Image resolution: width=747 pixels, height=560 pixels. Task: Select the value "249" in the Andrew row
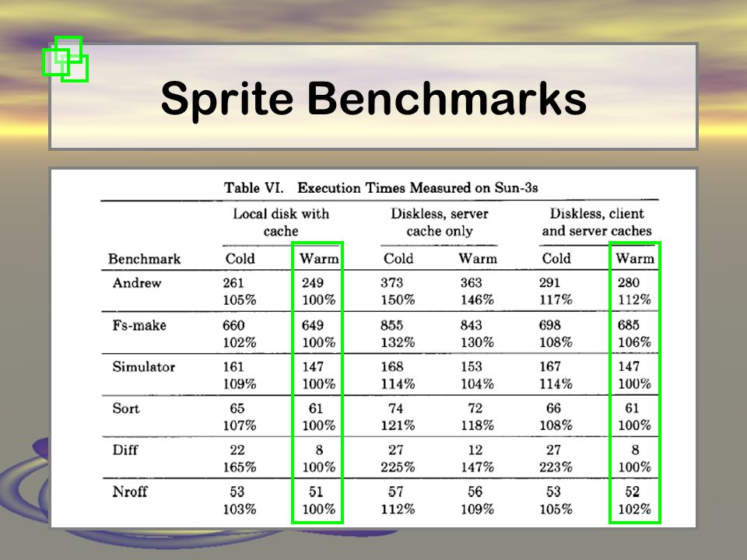click(x=313, y=283)
